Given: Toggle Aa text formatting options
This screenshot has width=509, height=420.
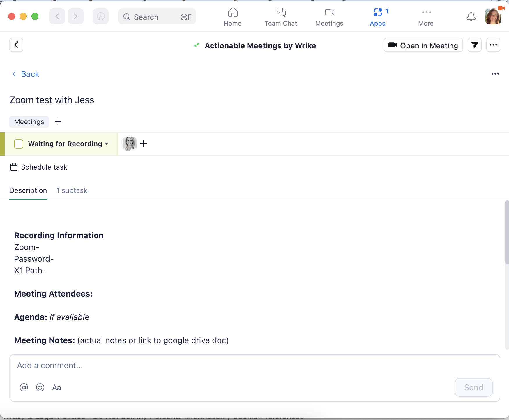Looking at the screenshot, I should click(56, 388).
